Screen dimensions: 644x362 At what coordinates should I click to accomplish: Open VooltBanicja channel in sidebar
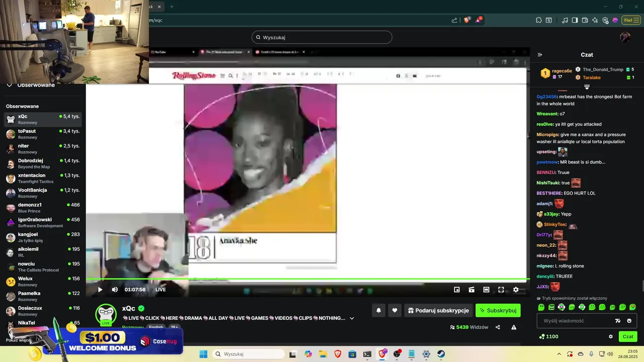(x=43, y=193)
